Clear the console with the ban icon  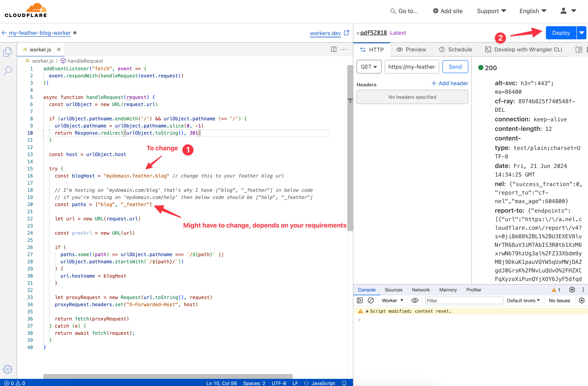[371, 300]
